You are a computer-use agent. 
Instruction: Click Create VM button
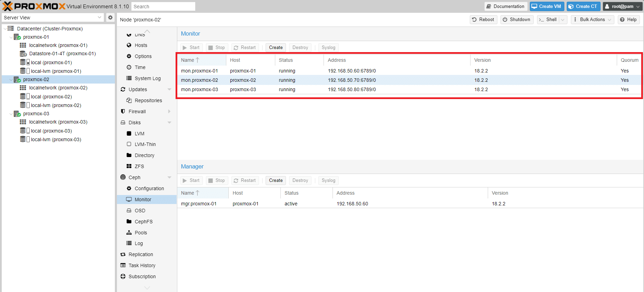547,6
